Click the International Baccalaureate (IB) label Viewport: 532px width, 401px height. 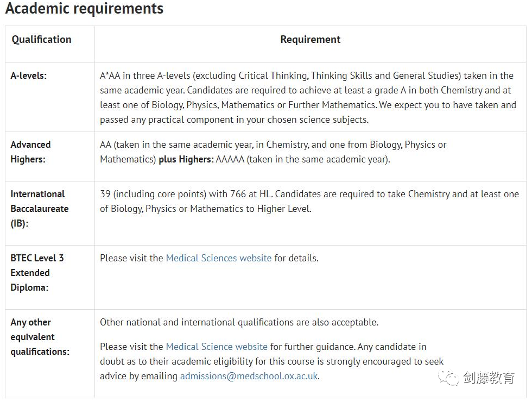click(x=39, y=209)
